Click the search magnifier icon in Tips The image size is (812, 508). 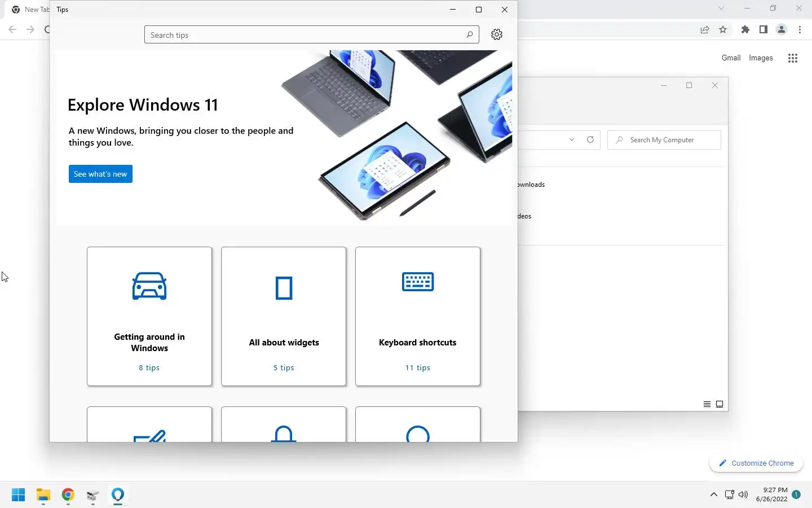pyautogui.click(x=469, y=34)
